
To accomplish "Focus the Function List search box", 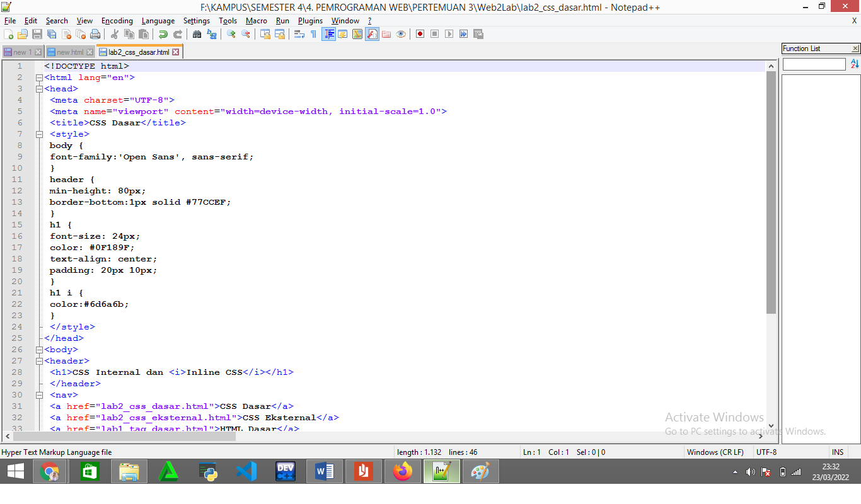I will (814, 64).
